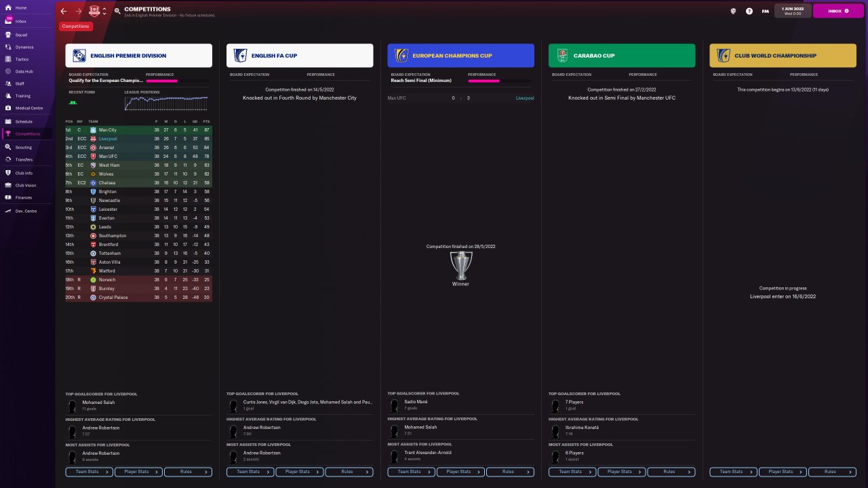Screen dimensions: 868x488
Task: Click the Norwich badge icon
Action: (93, 280)
